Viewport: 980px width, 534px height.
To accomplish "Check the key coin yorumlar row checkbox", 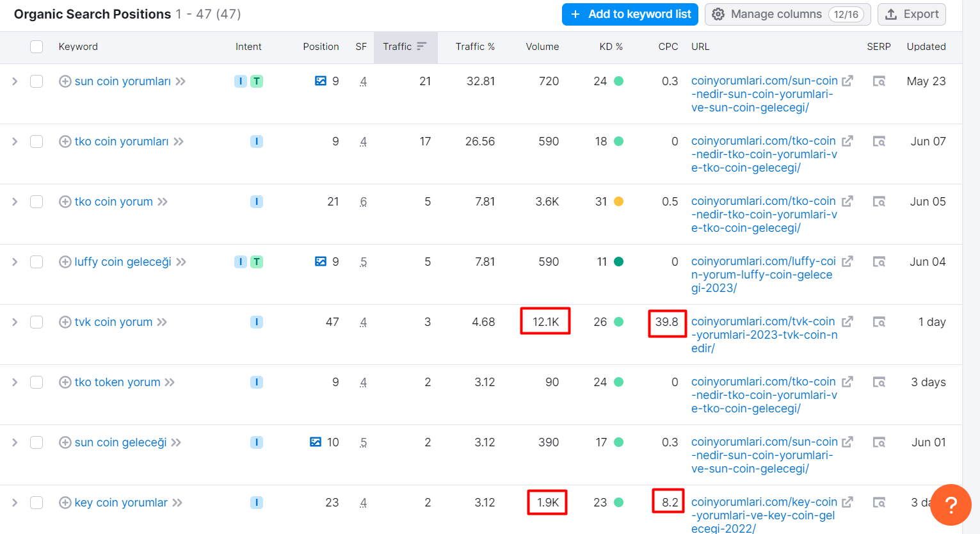I will click(36, 503).
